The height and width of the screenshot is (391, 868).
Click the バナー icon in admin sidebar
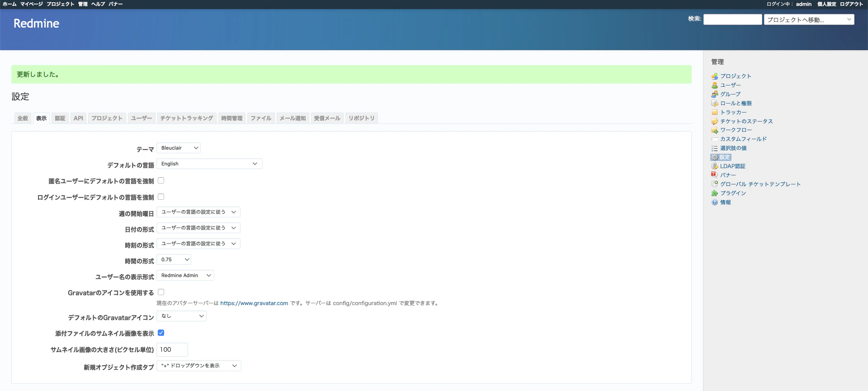click(x=714, y=175)
